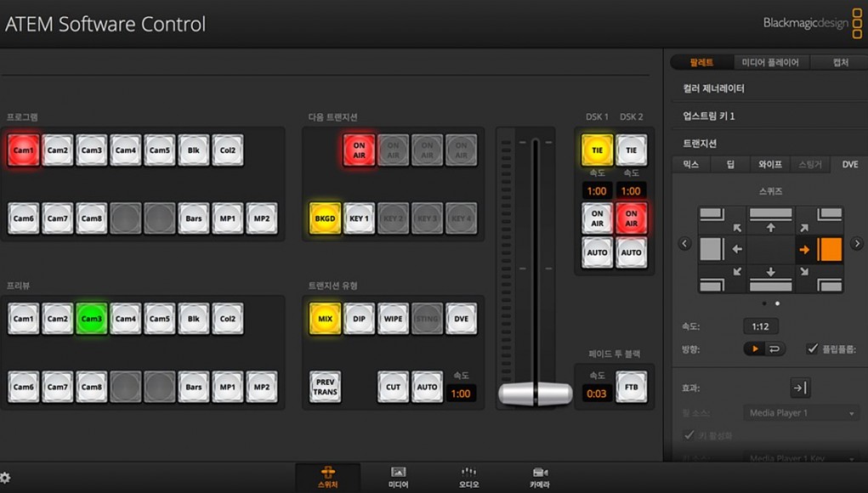This screenshot has height=493, width=868.
Task: Click DSK 1 속도 1:00 rate field
Action: pos(597,191)
